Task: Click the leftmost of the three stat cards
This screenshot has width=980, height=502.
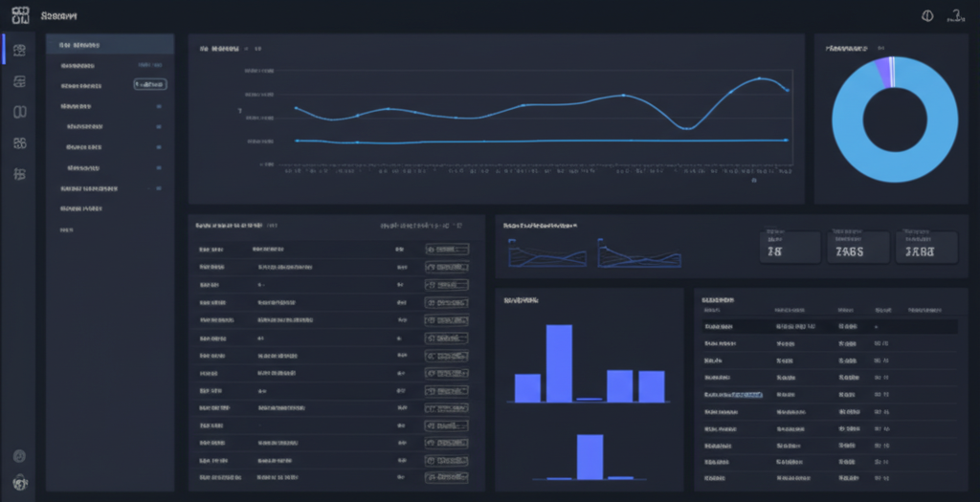Action: (x=790, y=247)
